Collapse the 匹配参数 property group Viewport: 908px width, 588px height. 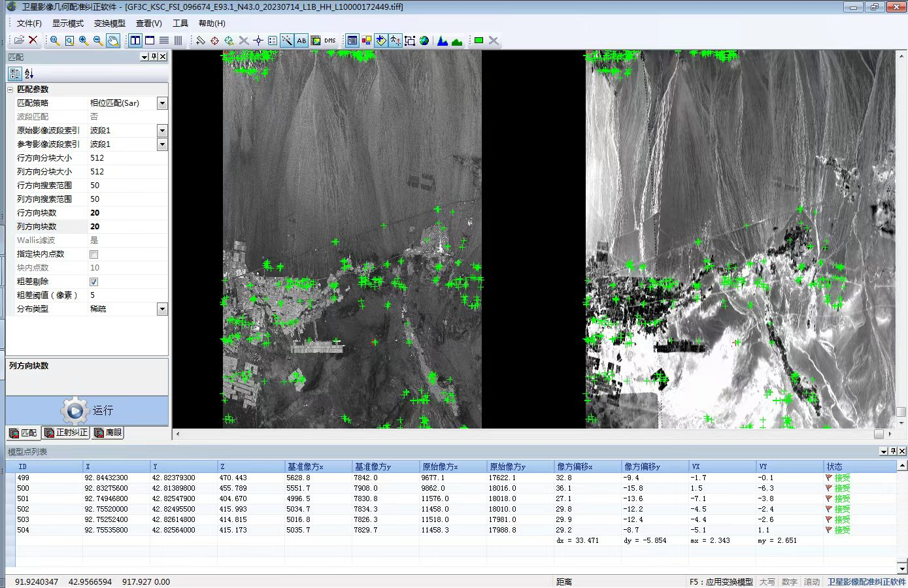coord(10,90)
